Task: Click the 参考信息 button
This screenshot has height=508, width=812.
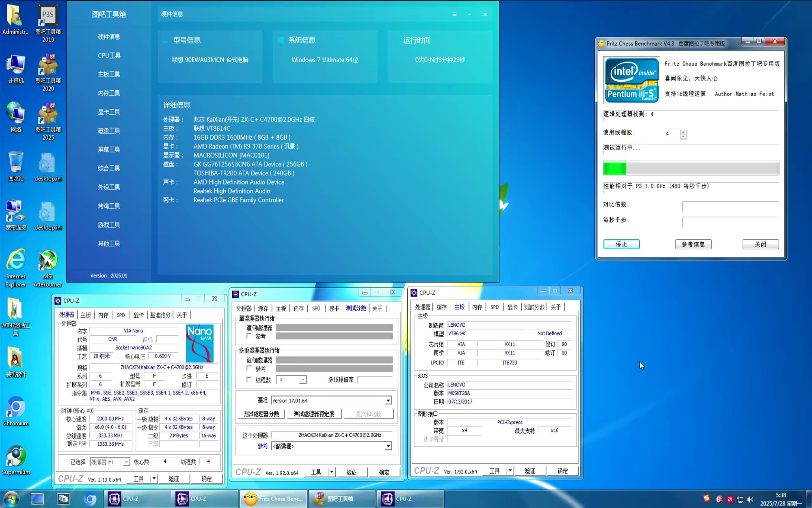Action: (693, 244)
